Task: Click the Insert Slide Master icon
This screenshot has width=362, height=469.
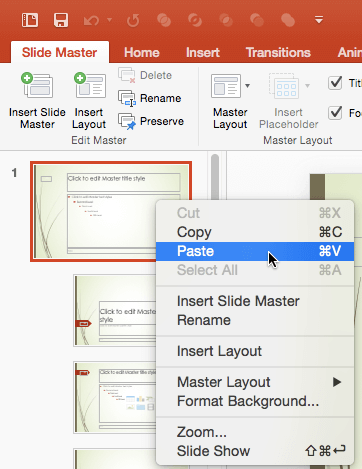Action: 37,85
